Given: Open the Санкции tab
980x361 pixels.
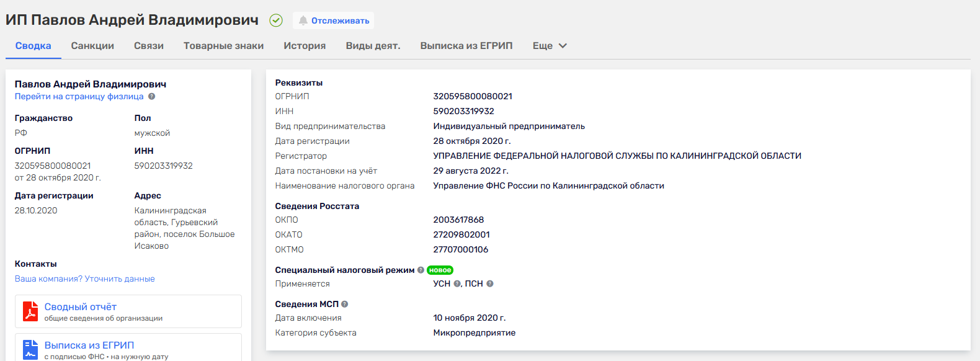Looking at the screenshot, I should coord(92,46).
